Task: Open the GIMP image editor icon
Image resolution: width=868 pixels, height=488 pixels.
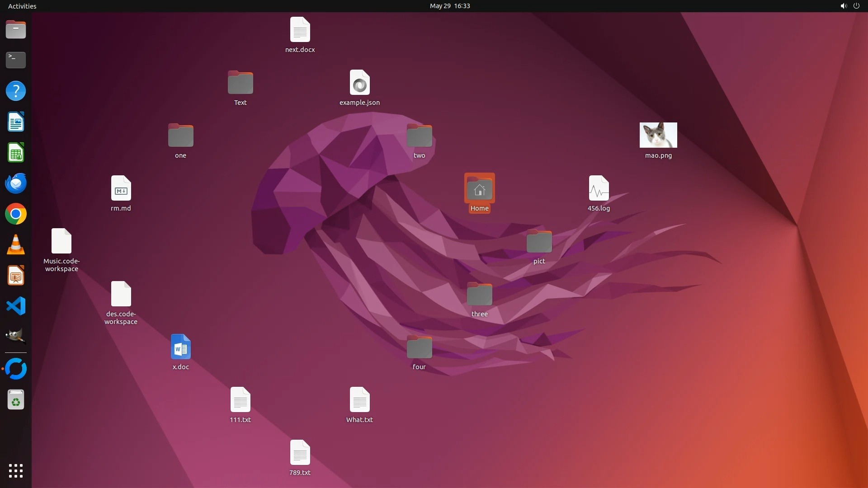Action: pos(16,337)
